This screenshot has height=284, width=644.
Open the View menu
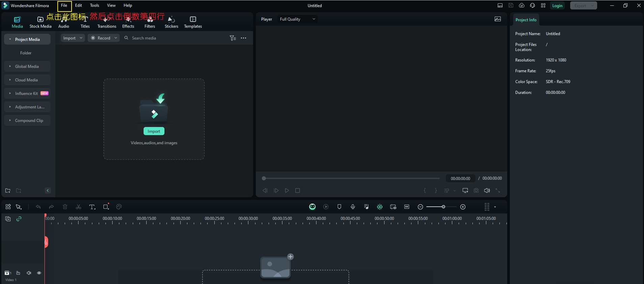pyautogui.click(x=111, y=5)
